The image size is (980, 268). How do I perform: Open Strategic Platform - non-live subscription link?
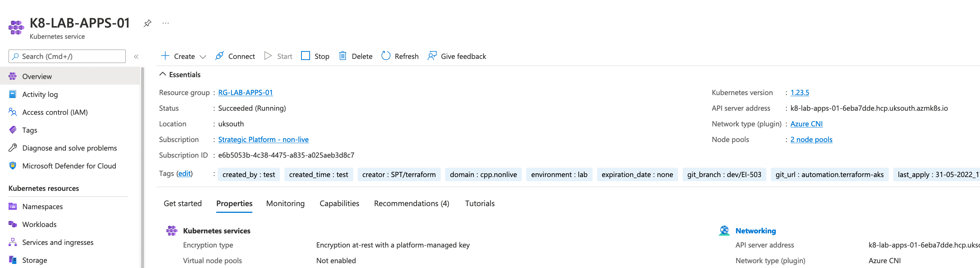[x=263, y=139]
